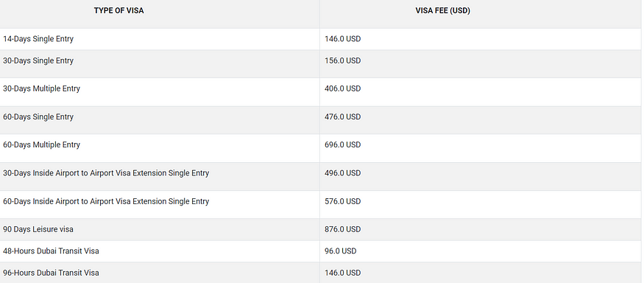Click the 30-Days Multiple Entry visa type
Image resolution: width=644 pixels, height=283 pixels.
(41, 89)
